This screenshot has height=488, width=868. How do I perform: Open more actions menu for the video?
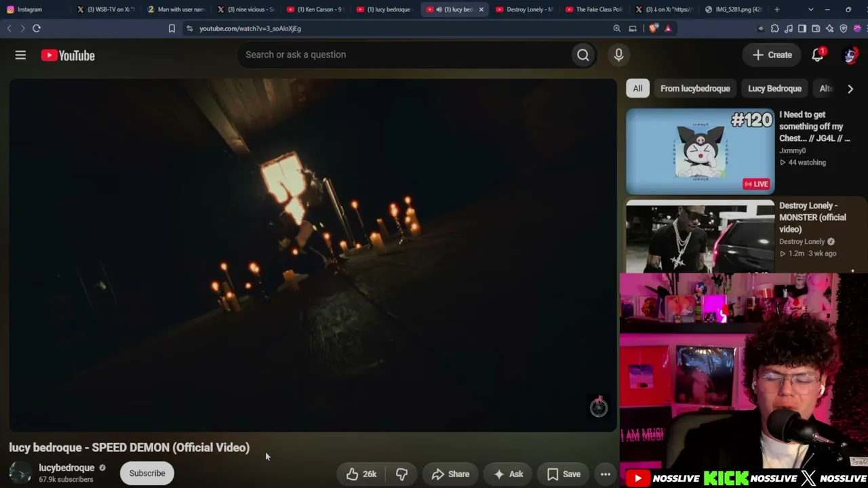tap(606, 474)
